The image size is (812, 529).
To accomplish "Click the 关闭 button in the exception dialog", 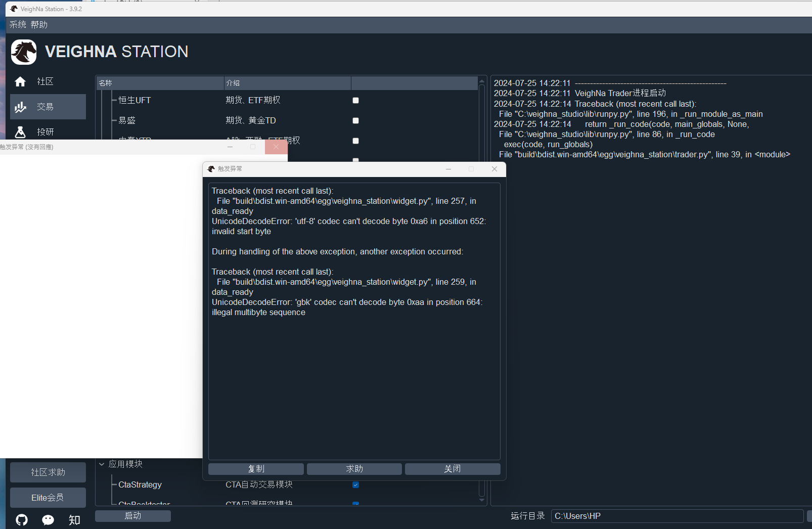I will click(453, 469).
